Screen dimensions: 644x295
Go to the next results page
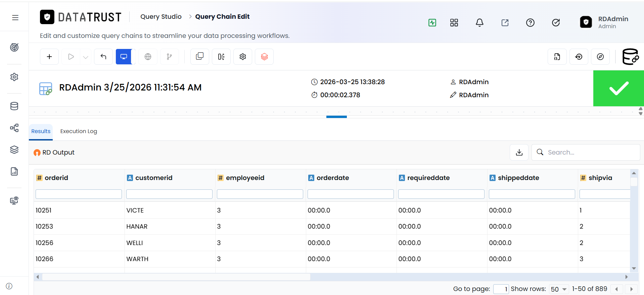pyautogui.click(x=631, y=289)
